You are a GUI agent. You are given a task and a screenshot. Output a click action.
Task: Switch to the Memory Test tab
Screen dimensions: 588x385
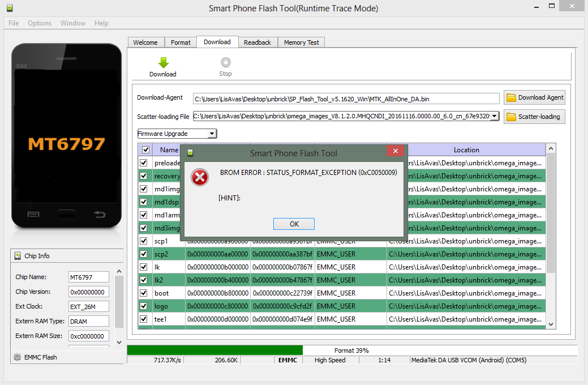coord(301,42)
